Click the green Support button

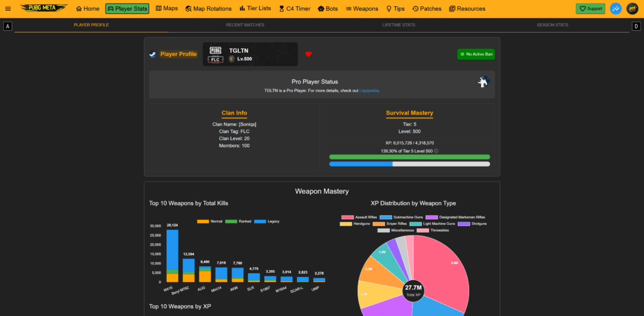click(x=590, y=8)
